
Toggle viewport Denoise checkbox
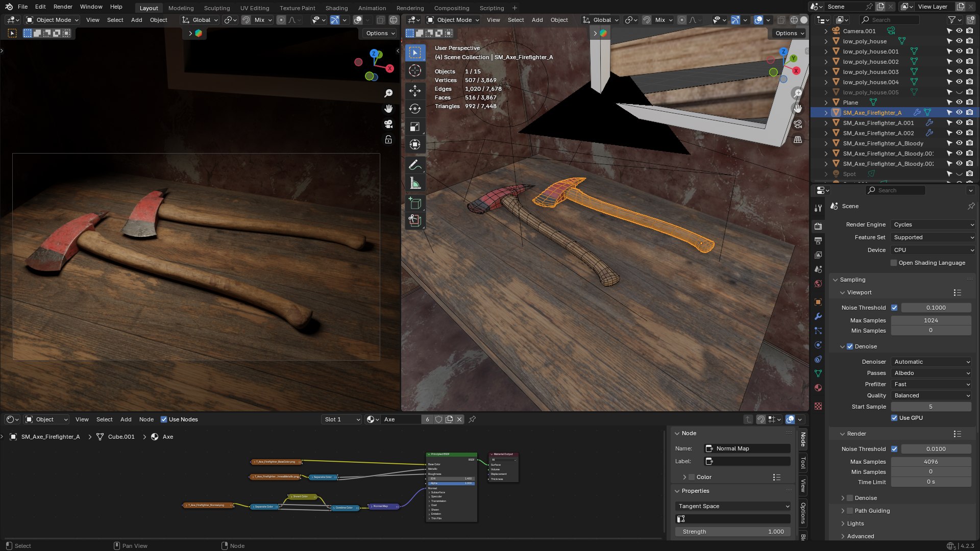pyautogui.click(x=850, y=346)
